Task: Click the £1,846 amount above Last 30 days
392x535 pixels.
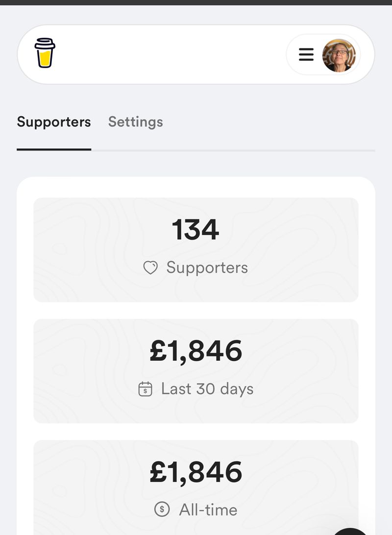Action: click(x=196, y=351)
